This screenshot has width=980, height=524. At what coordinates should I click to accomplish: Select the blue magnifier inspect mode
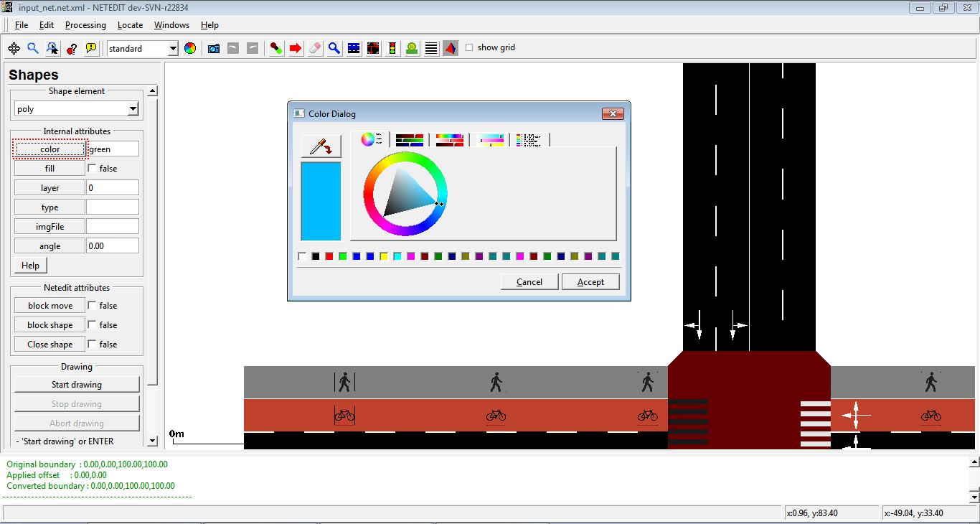[x=334, y=49]
